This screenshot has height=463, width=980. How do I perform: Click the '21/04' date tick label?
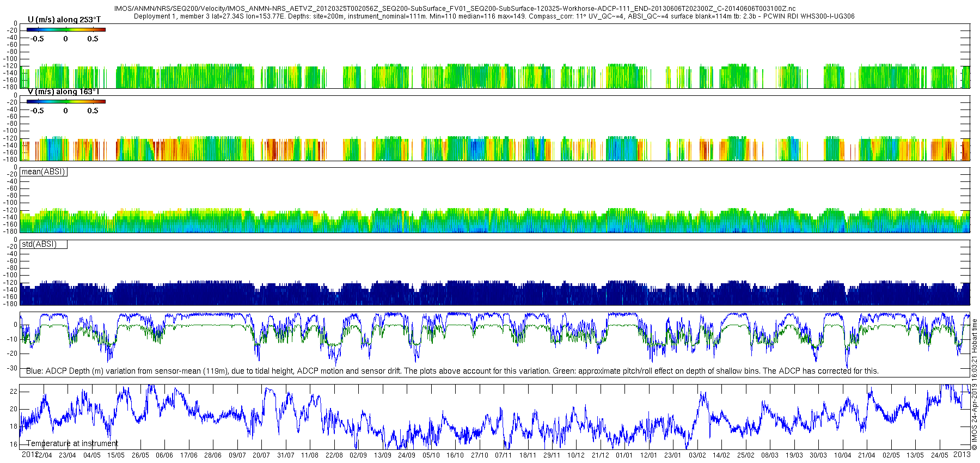[867, 455]
